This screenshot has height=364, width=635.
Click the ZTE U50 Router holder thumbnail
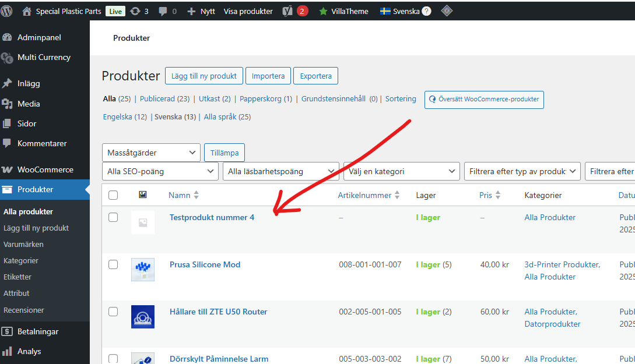[x=143, y=317]
